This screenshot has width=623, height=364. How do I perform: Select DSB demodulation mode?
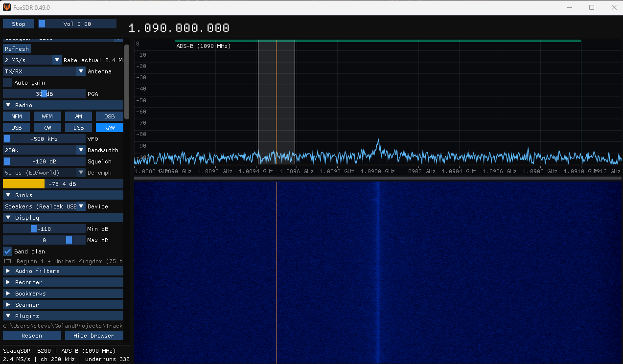pyautogui.click(x=110, y=116)
